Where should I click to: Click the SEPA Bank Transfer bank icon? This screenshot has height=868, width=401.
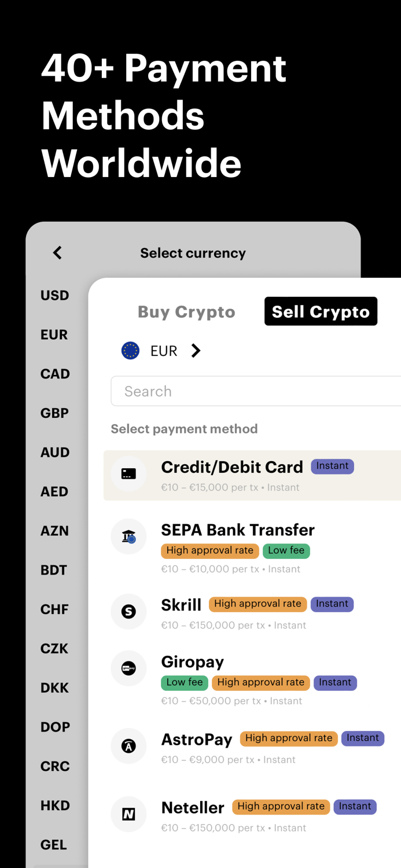pyautogui.click(x=128, y=536)
